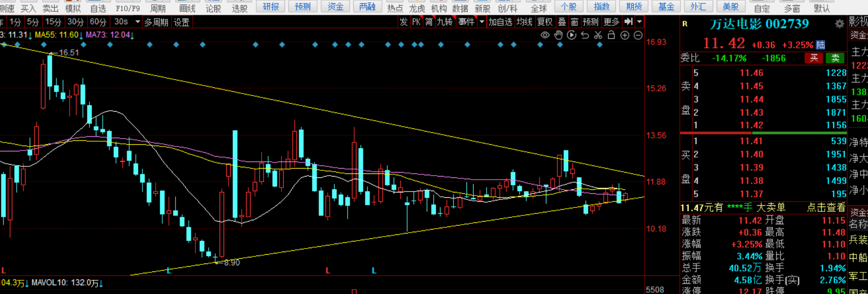Click the R marker beside stock name
The image size is (868, 294).
685,24
